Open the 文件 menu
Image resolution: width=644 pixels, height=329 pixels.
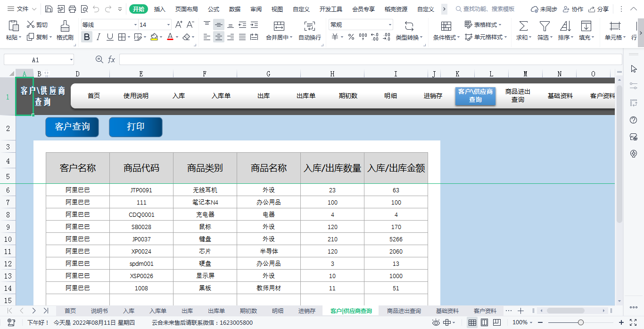click(x=23, y=9)
